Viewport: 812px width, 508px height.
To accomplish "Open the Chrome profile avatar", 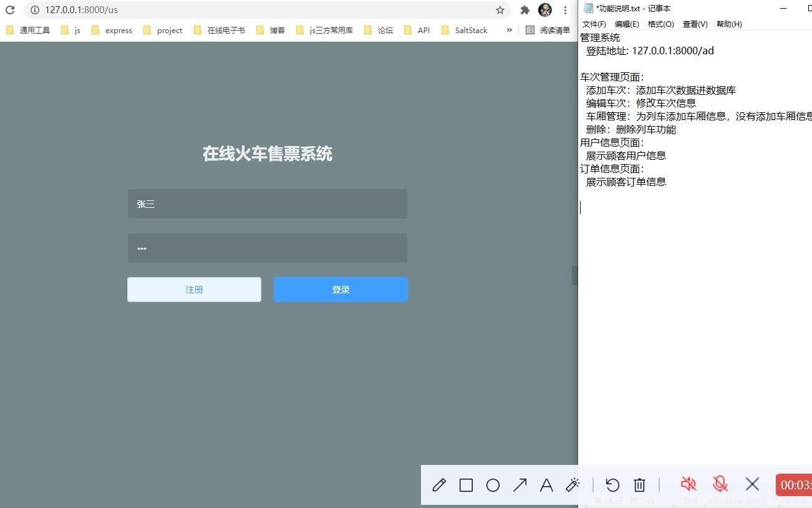I will 545,10.
